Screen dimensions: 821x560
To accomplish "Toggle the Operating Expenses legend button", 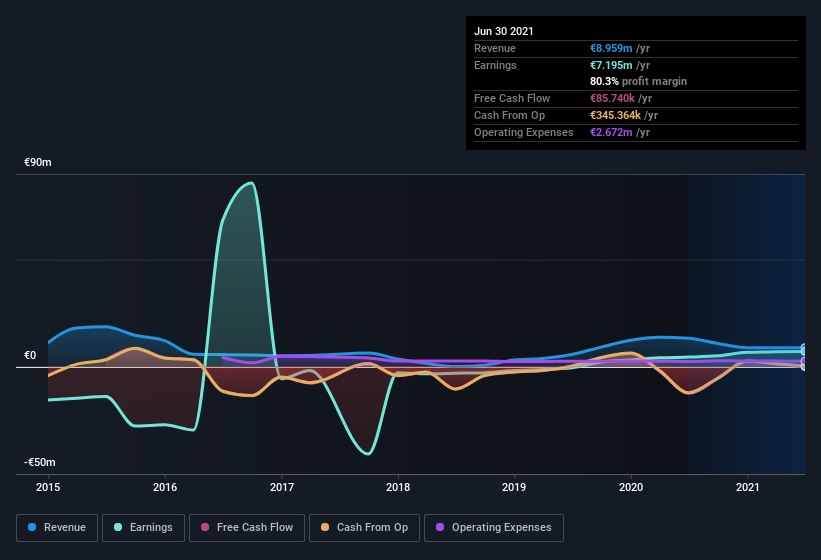I will 494,528.
